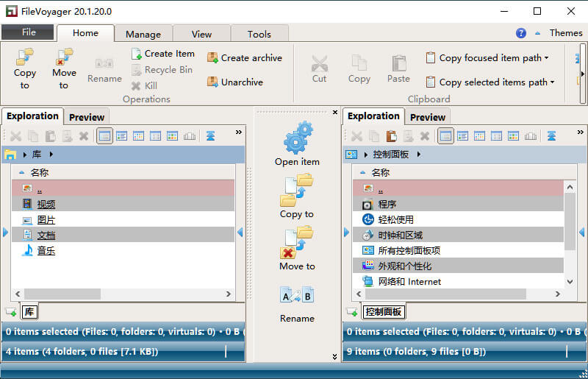Screen dimensions: 588x379
Task: Click the paste icon in right pane toolbar
Action: click(x=391, y=136)
